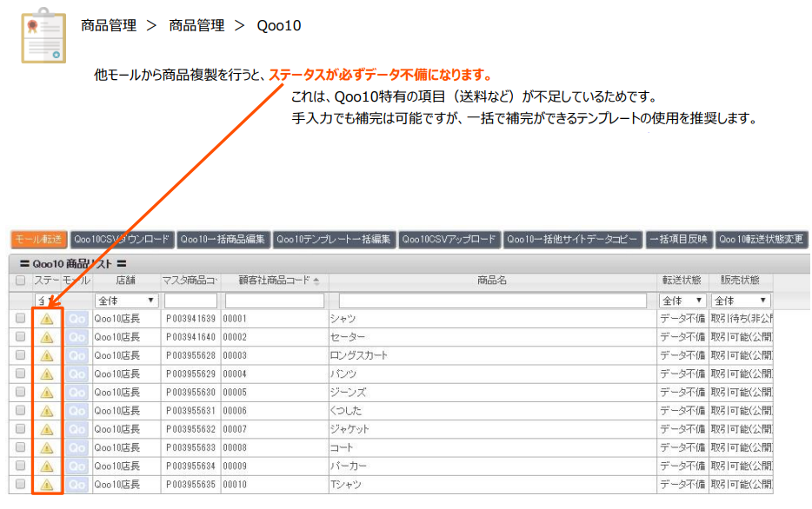Click Qoo mall icon in ロングスカート row
Viewport: 812px width, 509px height.
pyautogui.click(x=77, y=355)
